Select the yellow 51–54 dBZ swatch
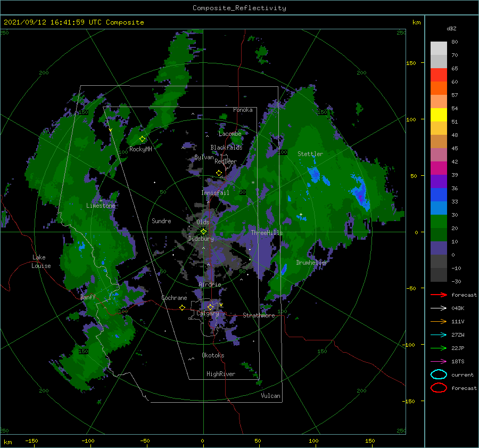This screenshot has height=448, width=479. [x=439, y=115]
